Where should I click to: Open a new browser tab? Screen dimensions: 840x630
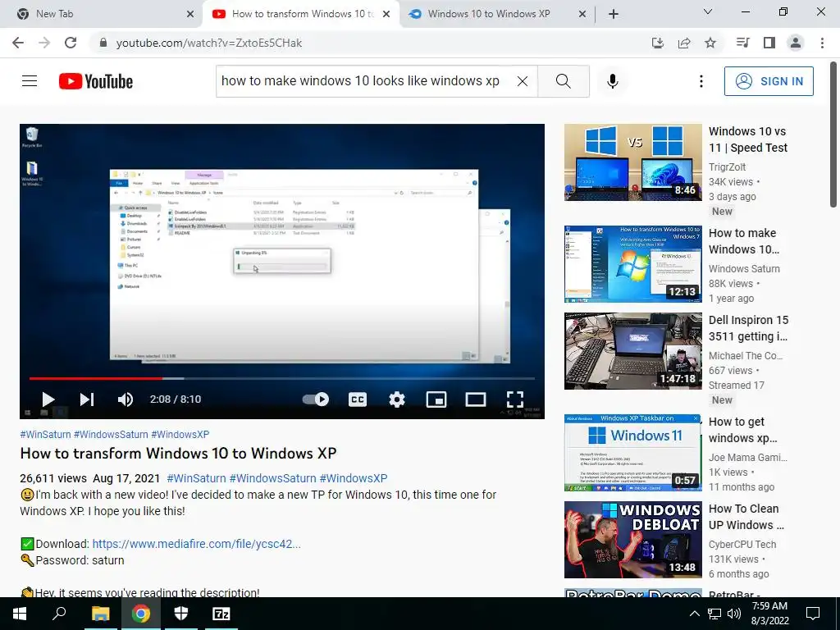[614, 14]
